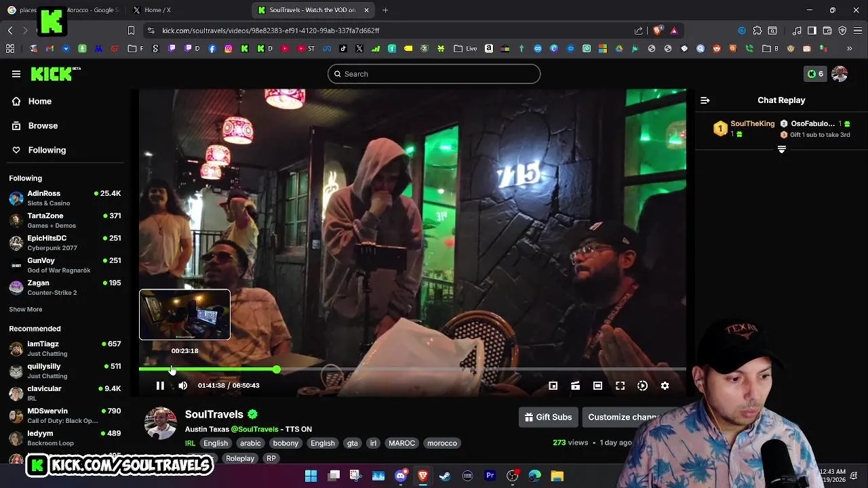The width and height of the screenshot is (868, 488).
Task: Open the Facebook bookmark in the bookmarks bar
Action: 212,49
